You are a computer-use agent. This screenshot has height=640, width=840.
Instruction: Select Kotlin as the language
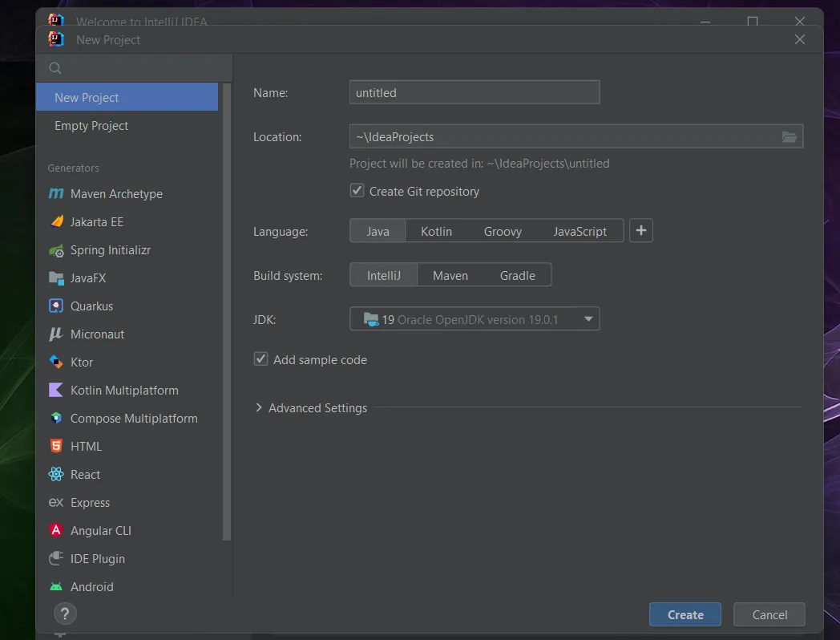click(436, 232)
